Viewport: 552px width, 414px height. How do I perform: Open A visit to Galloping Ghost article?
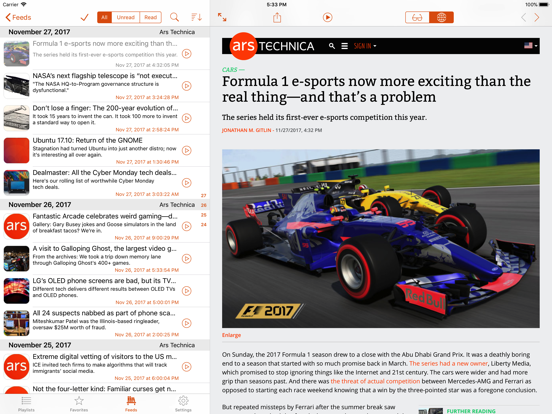105,258
